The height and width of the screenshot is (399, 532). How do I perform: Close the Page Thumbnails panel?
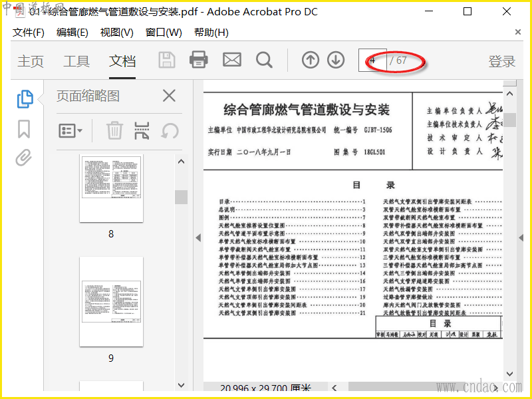[x=169, y=96]
